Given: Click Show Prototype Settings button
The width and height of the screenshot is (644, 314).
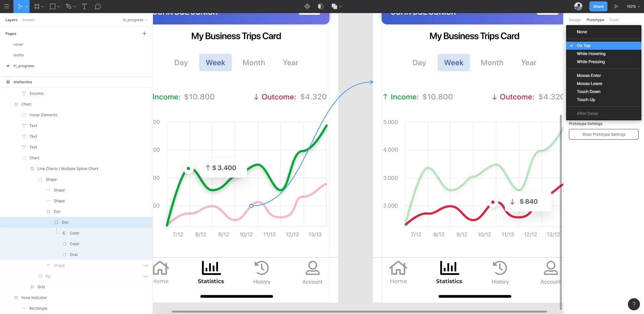Looking at the screenshot, I should point(603,134).
